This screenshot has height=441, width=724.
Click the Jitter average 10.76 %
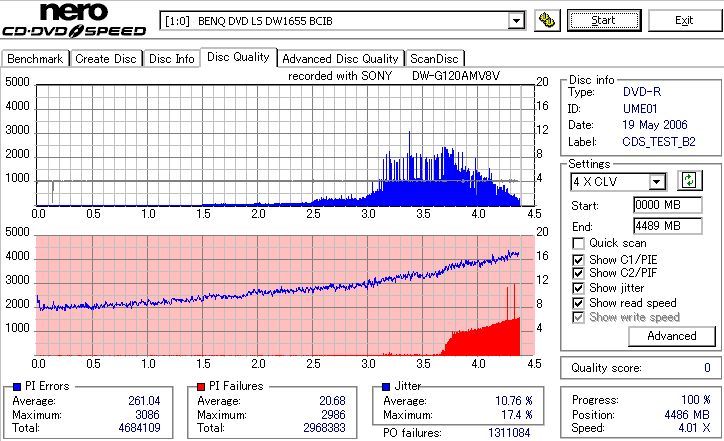[x=514, y=401]
